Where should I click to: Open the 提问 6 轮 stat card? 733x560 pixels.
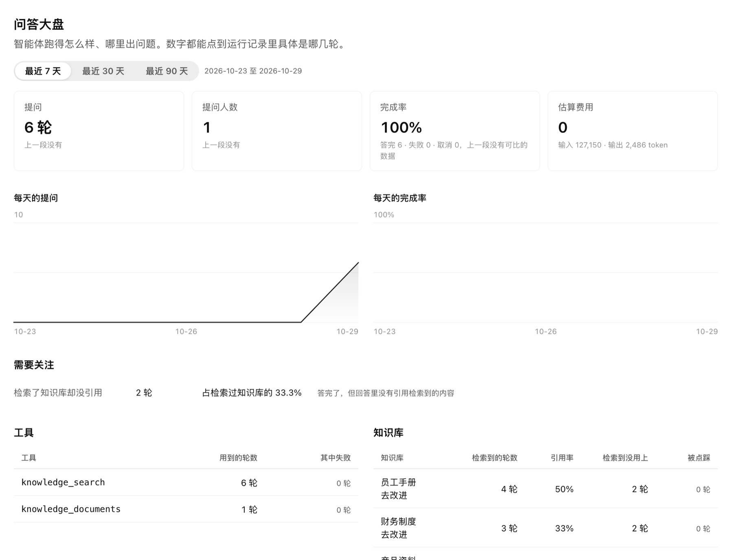[99, 131]
